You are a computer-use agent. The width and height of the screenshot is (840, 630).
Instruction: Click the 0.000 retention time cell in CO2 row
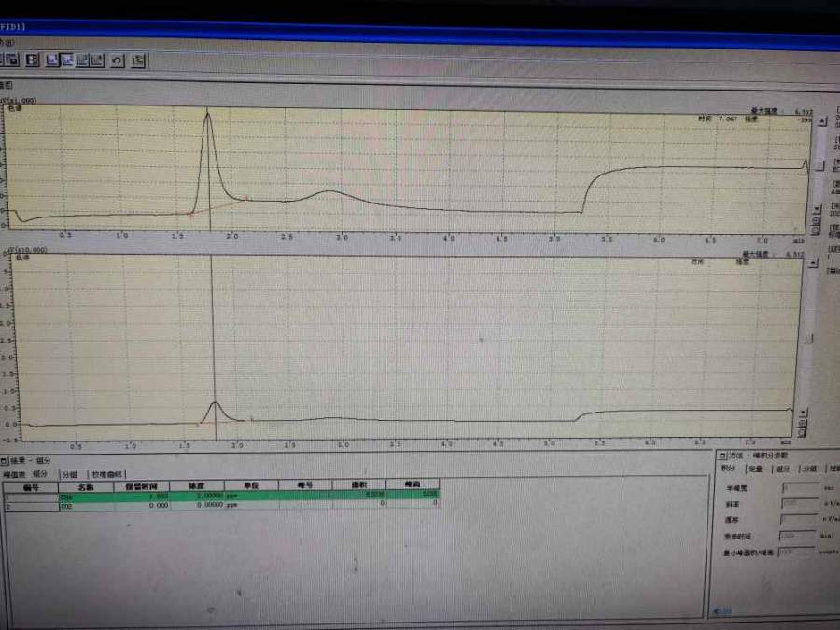click(x=142, y=505)
